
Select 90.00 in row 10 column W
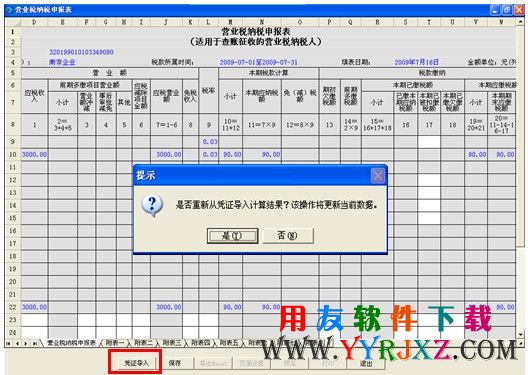501,155
